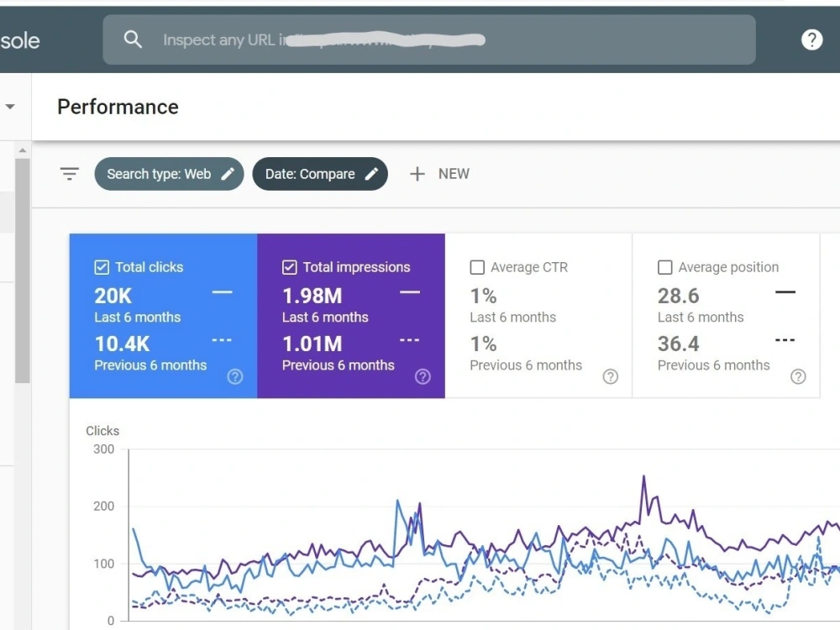Screen dimensions: 840x630
Task: Open the help icon in top bar
Action: pyautogui.click(x=811, y=39)
